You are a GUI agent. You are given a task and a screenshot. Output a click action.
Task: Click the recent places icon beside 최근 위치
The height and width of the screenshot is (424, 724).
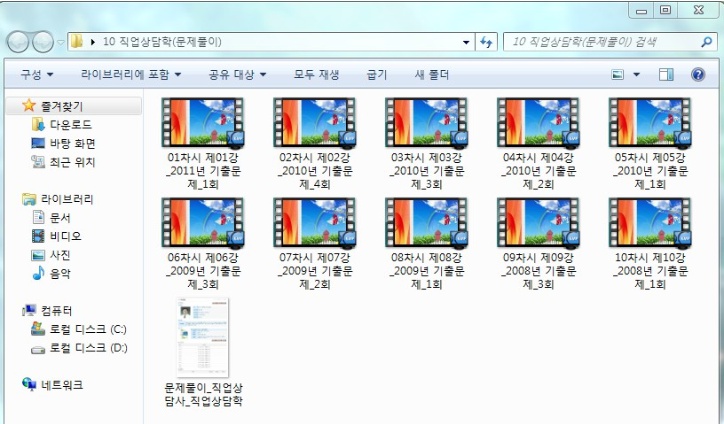tap(38, 161)
